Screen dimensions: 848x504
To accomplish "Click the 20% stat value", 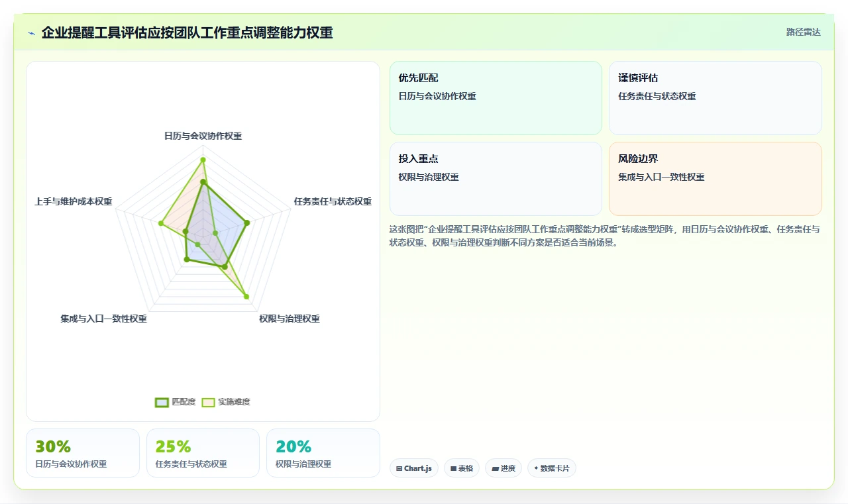I will (x=293, y=447).
